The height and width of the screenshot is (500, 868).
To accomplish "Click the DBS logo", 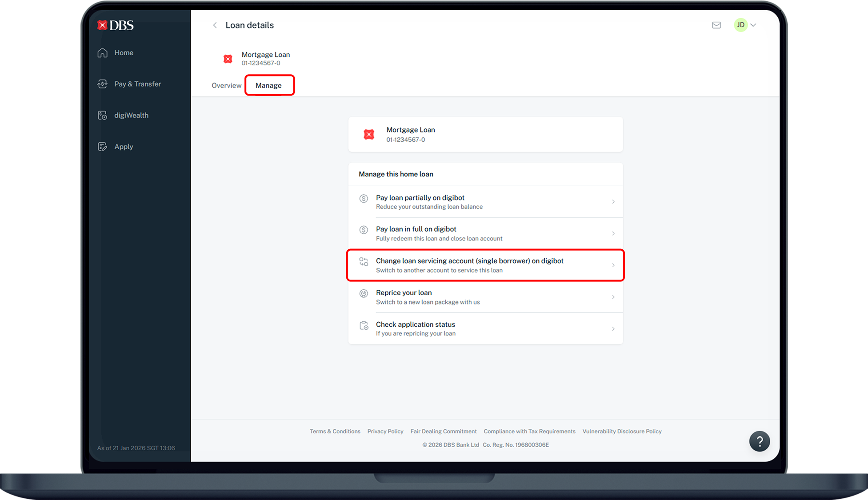I will tap(115, 25).
